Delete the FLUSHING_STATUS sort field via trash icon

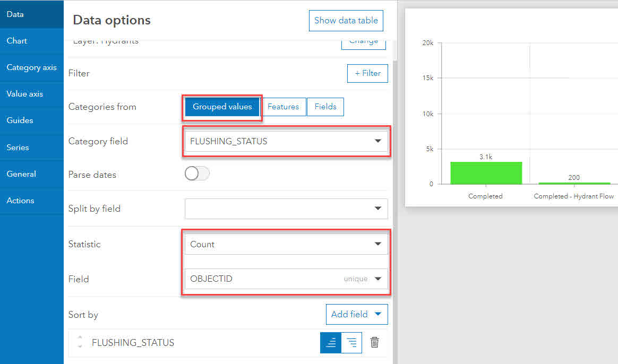[374, 342]
